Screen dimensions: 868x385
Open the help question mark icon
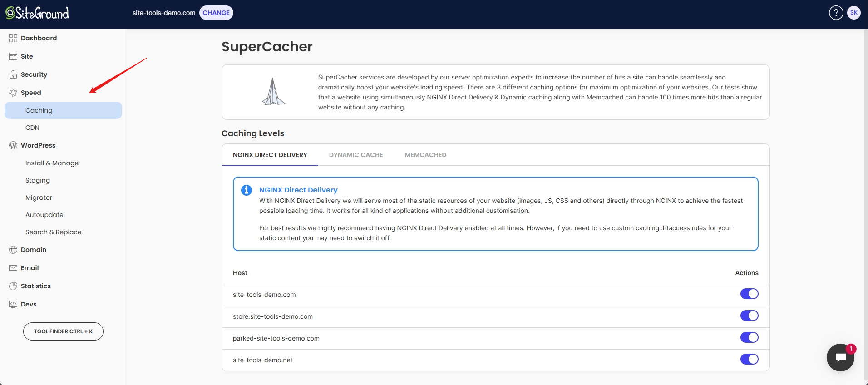point(836,13)
